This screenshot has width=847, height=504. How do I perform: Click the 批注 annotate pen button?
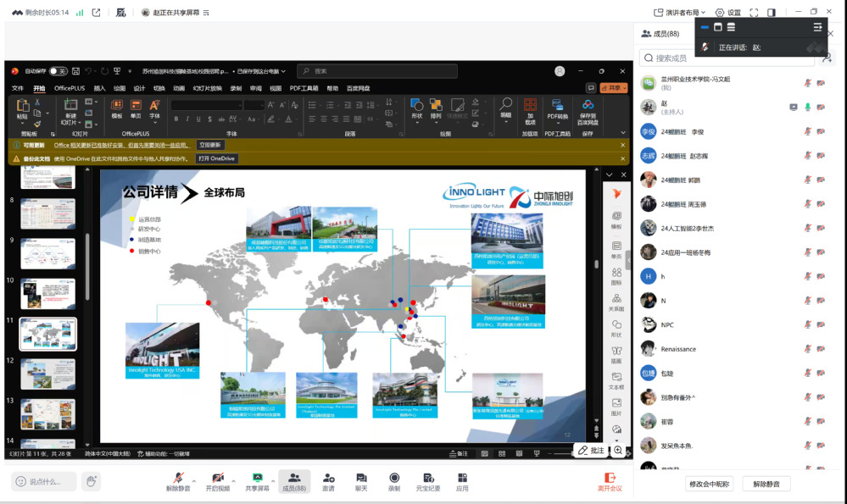(x=590, y=450)
